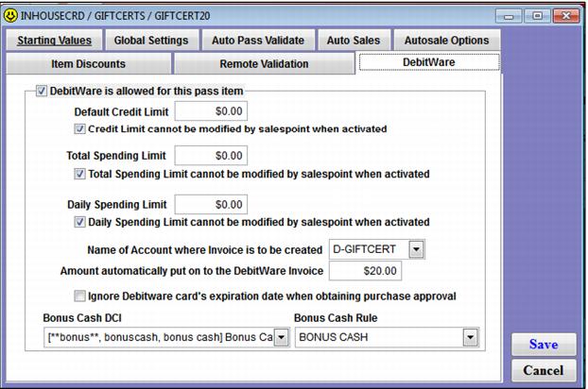This screenshot has height=389, width=588.
Task: Expand the D-GIFTCERT account dropdown arrow
Action: pyautogui.click(x=416, y=249)
